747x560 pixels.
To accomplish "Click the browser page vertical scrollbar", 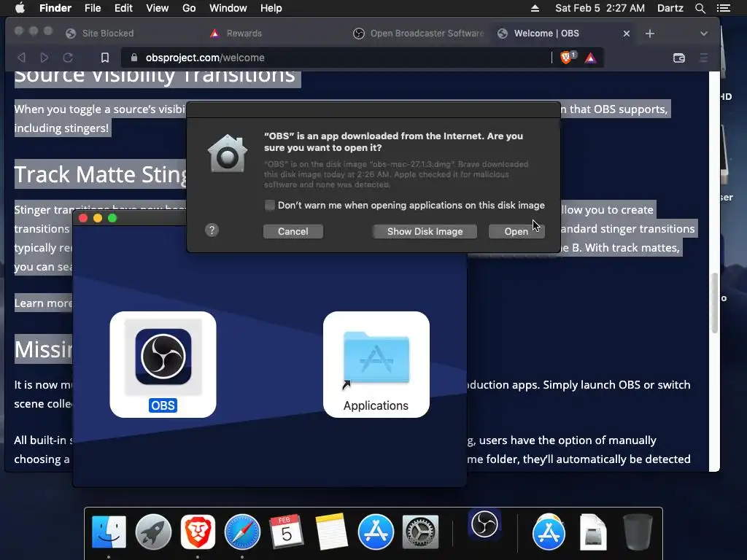I will (x=714, y=303).
